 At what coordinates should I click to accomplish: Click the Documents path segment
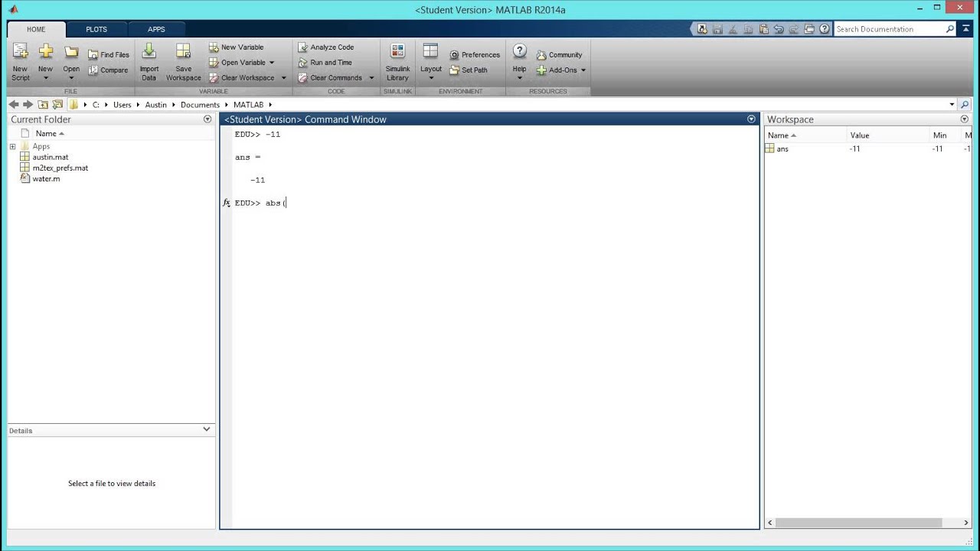(200, 105)
